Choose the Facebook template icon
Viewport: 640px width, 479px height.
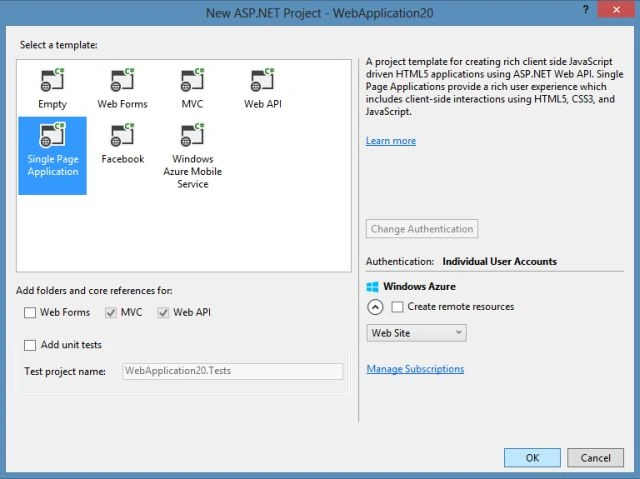pyautogui.click(x=122, y=135)
